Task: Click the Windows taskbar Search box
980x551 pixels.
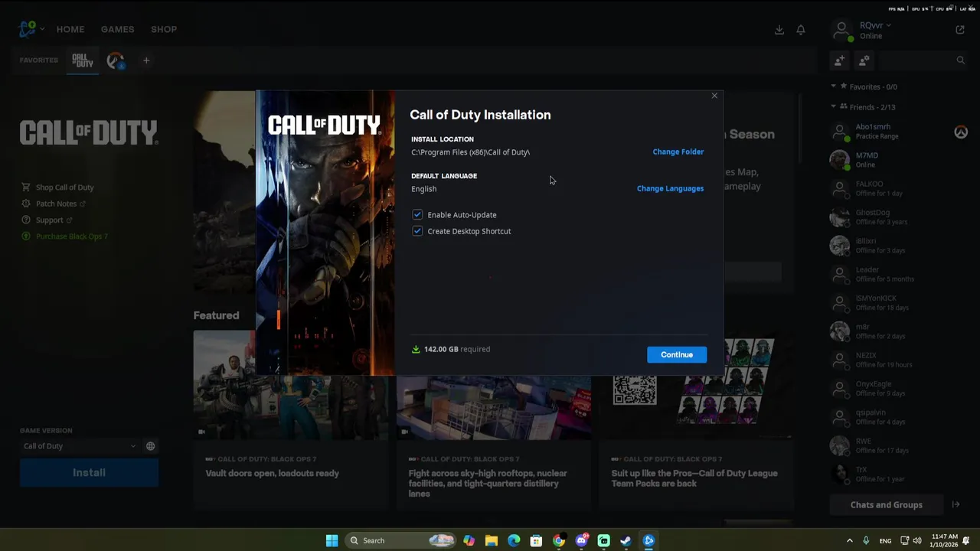Action: coord(400,540)
